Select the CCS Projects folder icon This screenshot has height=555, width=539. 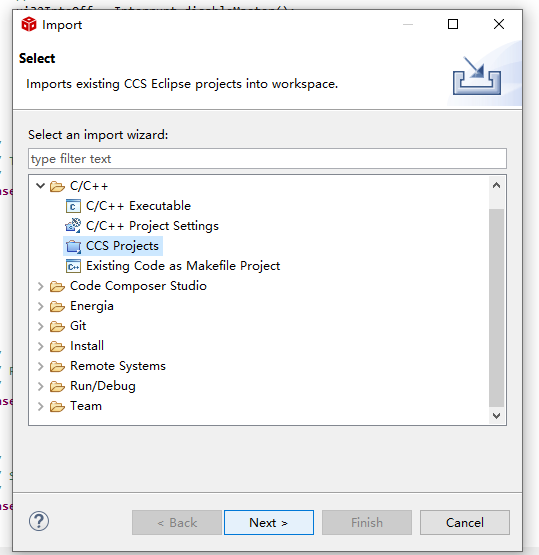tap(73, 246)
